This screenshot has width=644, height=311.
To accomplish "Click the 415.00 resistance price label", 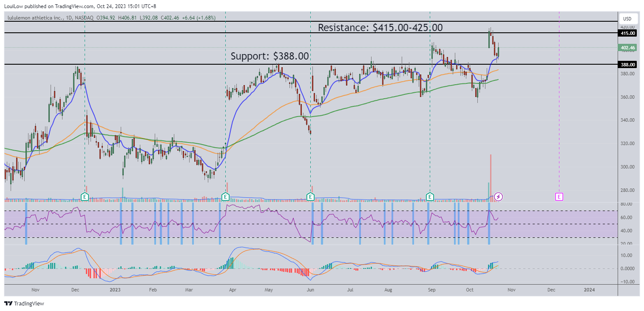I will 628,33.
